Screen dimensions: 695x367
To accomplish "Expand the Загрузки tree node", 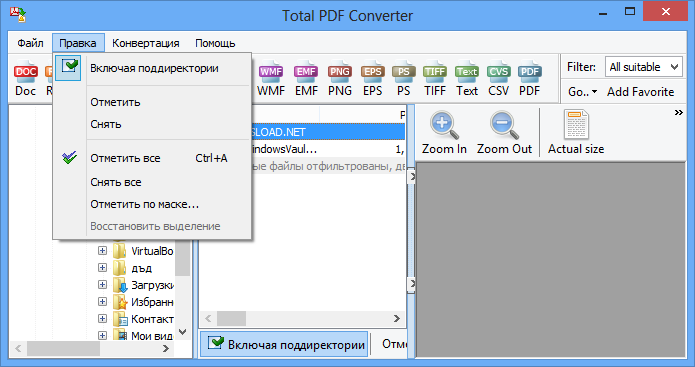I will click(102, 285).
